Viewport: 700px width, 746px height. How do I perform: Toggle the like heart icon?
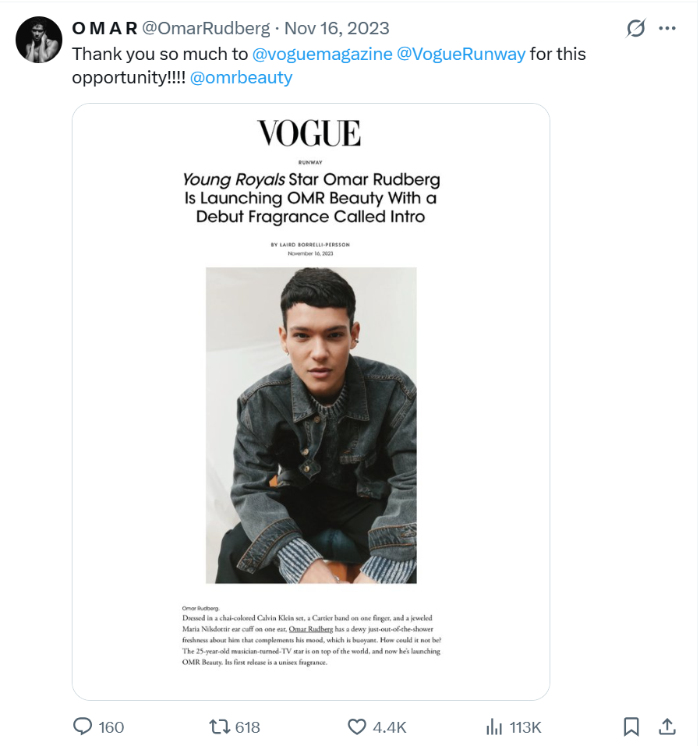point(357,727)
